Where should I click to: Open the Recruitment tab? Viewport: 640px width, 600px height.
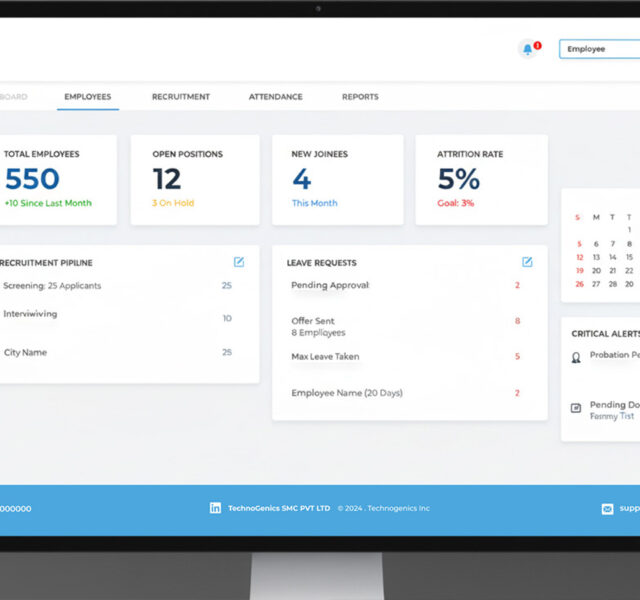click(x=181, y=97)
